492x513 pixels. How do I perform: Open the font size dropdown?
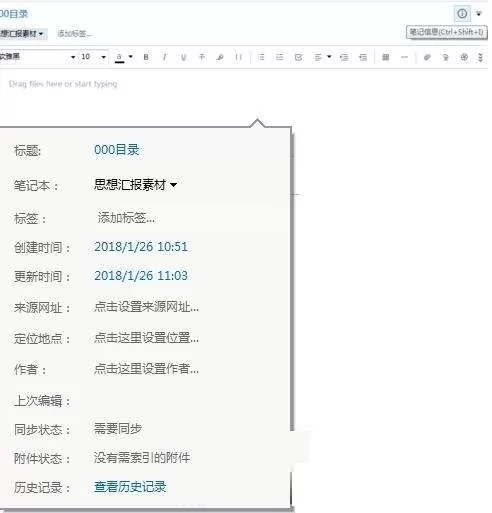[x=104, y=57]
